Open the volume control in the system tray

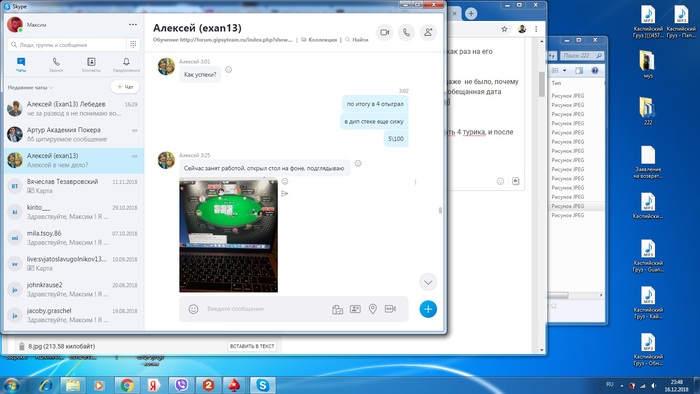coord(654,386)
